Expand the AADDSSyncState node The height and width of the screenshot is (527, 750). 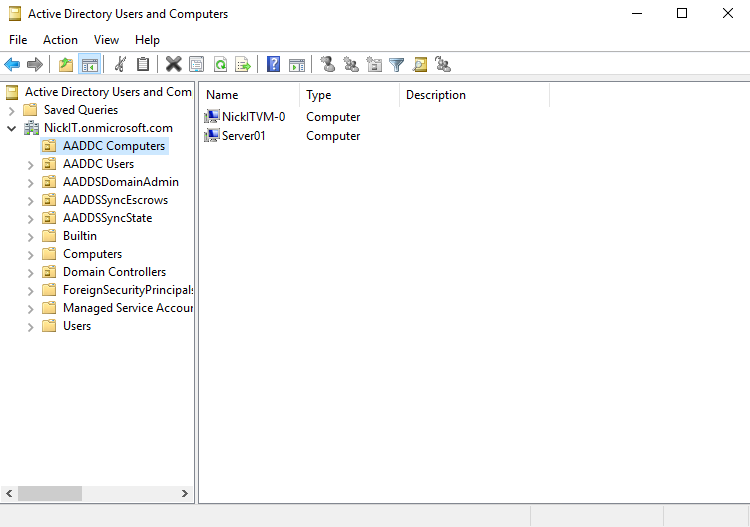pyautogui.click(x=31, y=219)
